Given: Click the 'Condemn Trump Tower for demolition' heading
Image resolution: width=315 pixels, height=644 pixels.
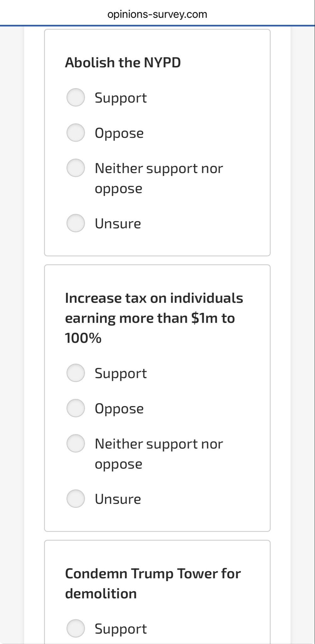Looking at the screenshot, I should click(153, 584).
